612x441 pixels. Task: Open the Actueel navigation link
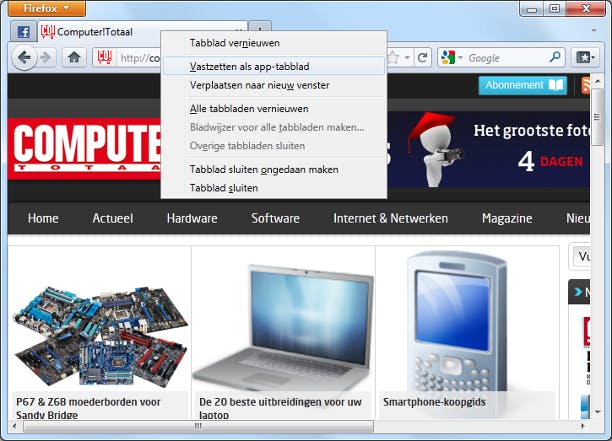tap(113, 218)
